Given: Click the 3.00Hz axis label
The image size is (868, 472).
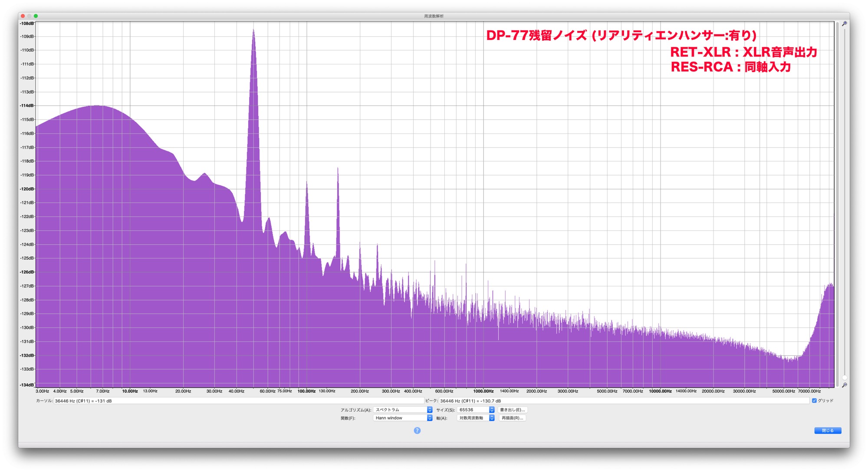Looking at the screenshot, I should tap(42, 391).
